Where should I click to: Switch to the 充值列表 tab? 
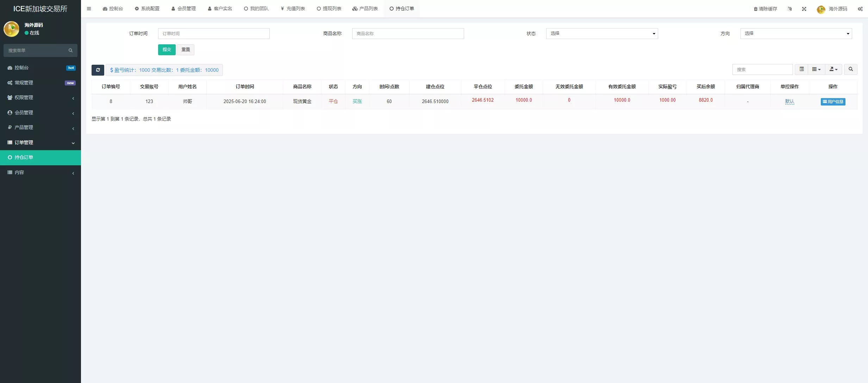(293, 9)
